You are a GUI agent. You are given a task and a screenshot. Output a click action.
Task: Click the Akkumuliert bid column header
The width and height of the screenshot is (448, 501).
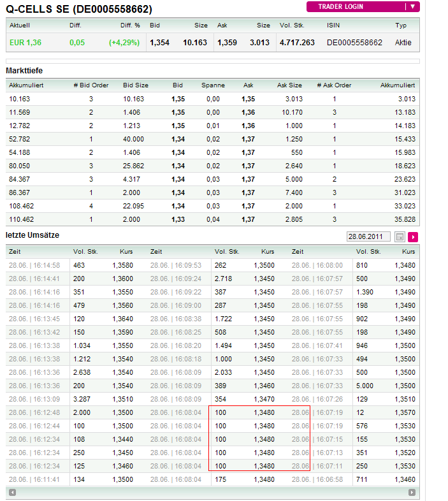coord(26,85)
